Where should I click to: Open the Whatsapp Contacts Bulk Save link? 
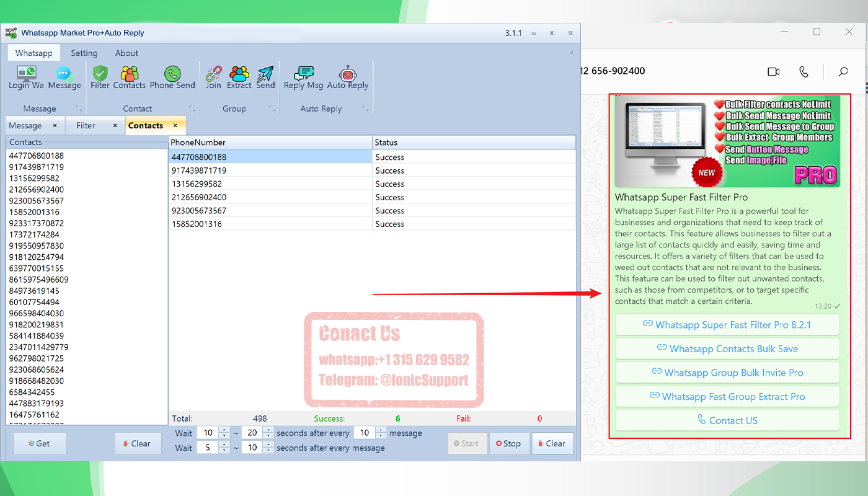[727, 348]
